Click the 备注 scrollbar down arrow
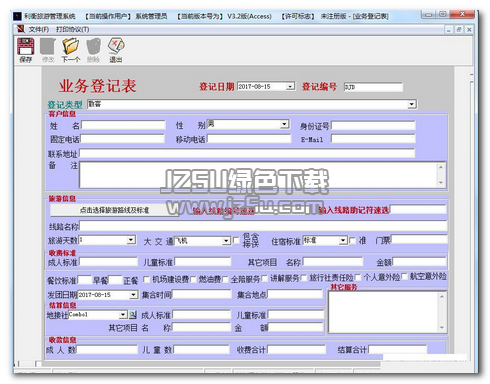Image resolution: width=490 pixels, height=384 pixels. [x=441, y=183]
